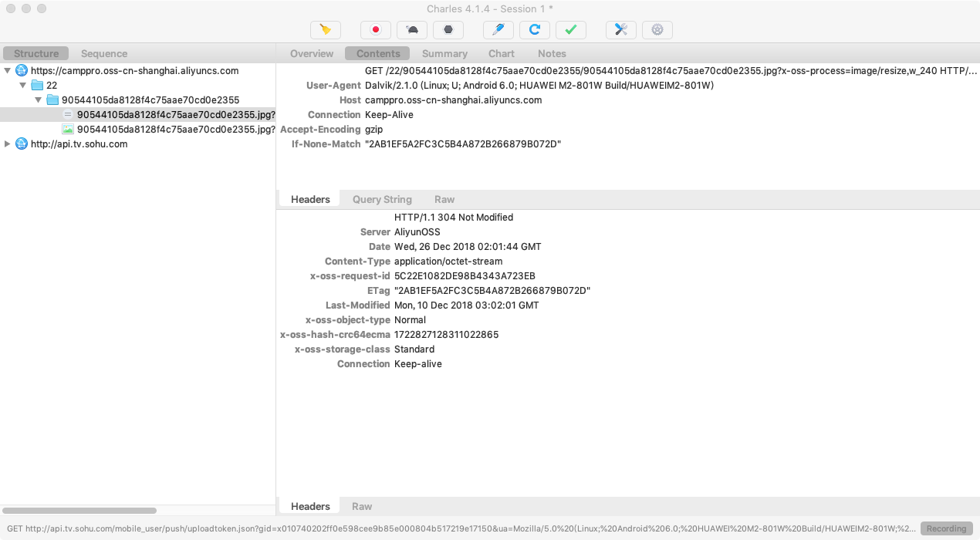Validate the response with the checkmark icon

[571, 29]
